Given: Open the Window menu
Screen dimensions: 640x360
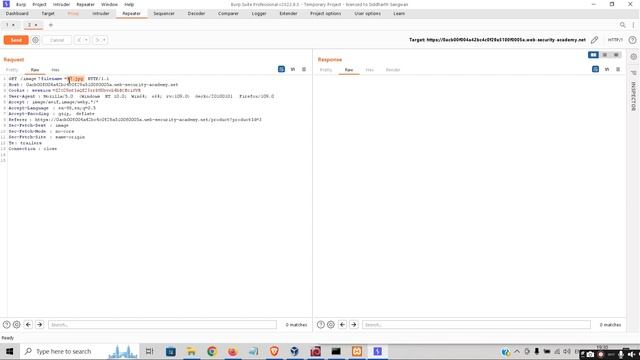Looking at the screenshot, I should [109, 4].
